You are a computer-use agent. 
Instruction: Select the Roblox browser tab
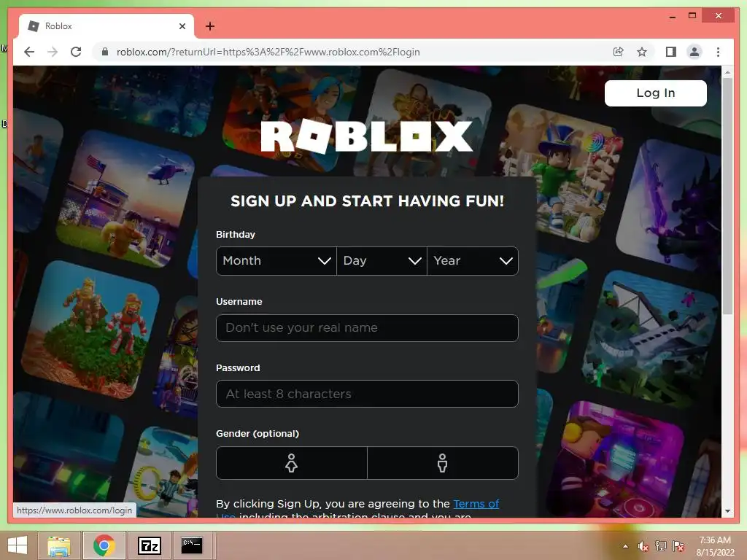[107, 26]
